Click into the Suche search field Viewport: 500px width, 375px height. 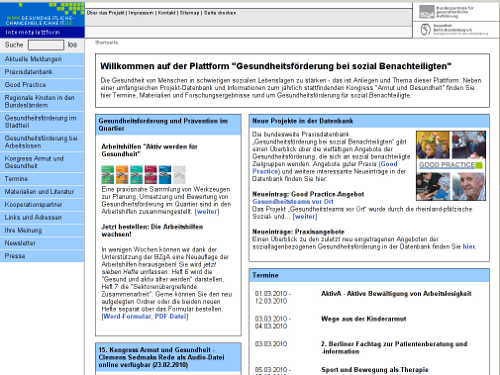tap(46, 45)
